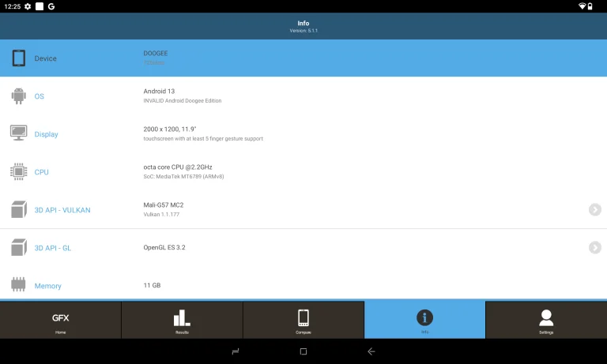Click the Google G status bar icon
Screen dimensions: 607x364
(x=51, y=6)
